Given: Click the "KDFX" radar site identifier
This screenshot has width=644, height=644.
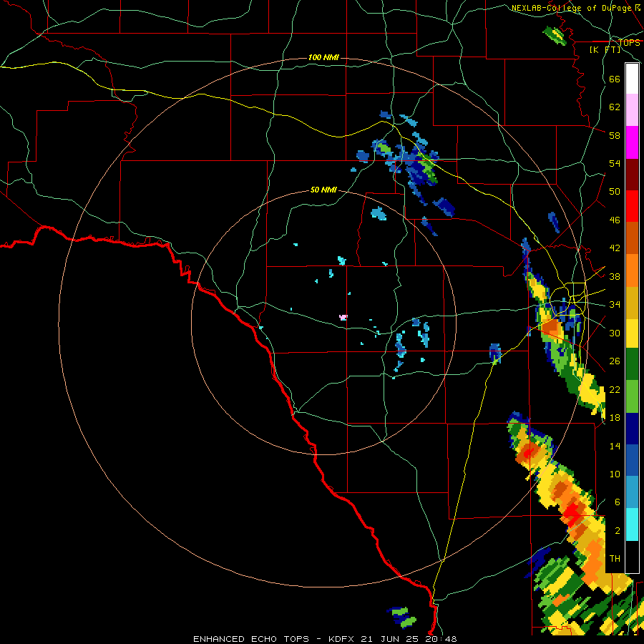Looking at the screenshot, I should tap(343, 639).
